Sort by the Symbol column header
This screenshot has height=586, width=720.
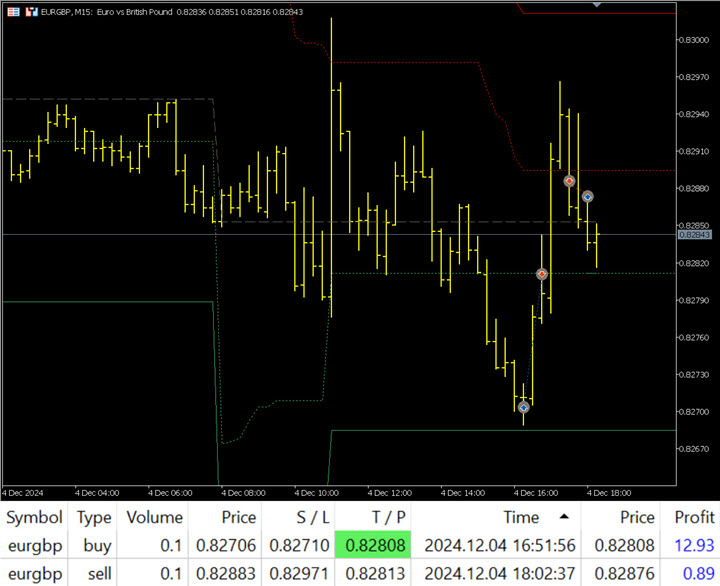34,517
